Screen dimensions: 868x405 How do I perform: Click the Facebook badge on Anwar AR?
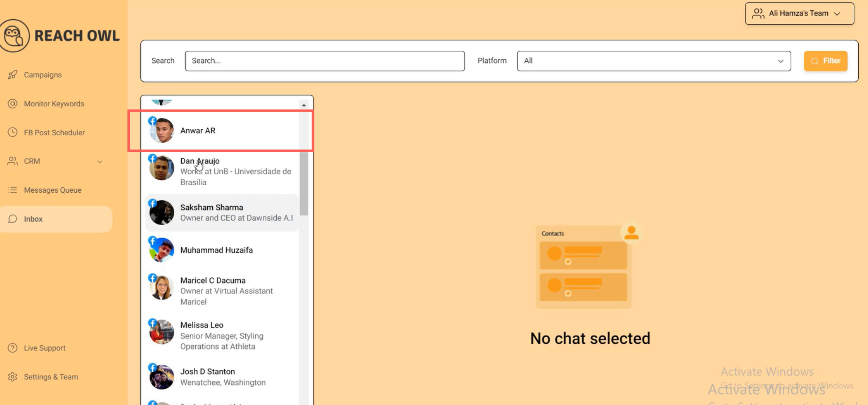point(152,121)
